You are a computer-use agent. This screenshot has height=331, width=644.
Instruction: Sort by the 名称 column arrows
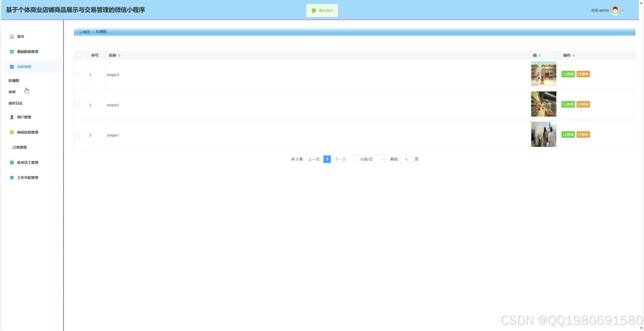point(119,55)
